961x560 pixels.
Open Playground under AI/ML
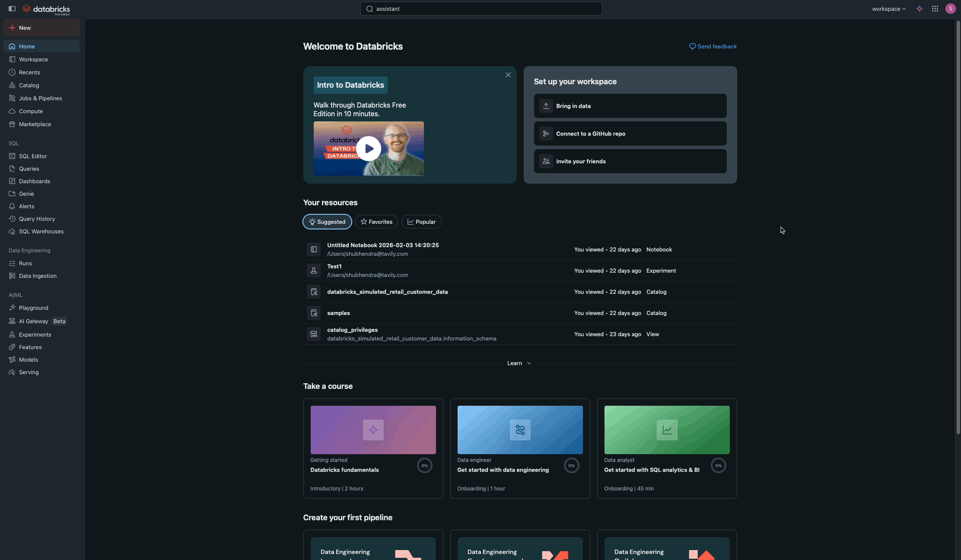(33, 308)
